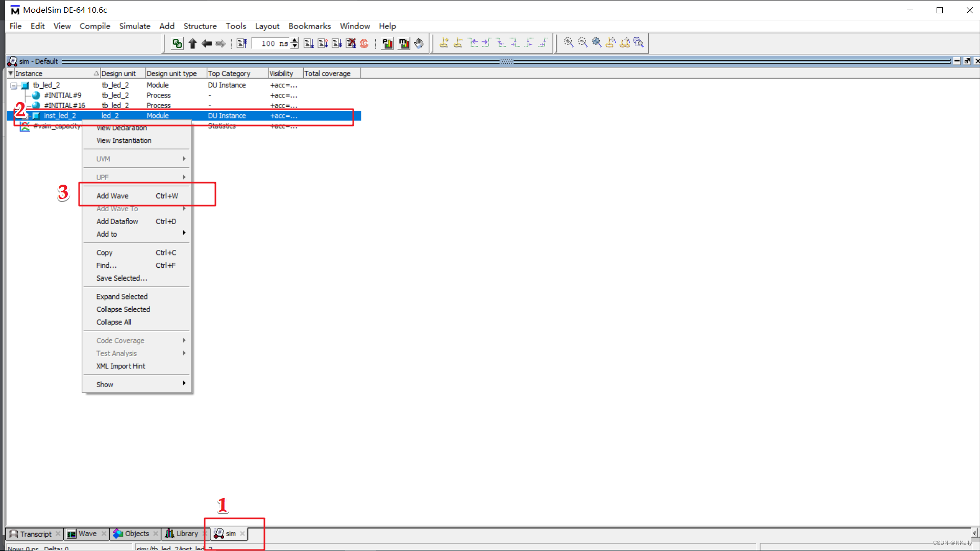The height and width of the screenshot is (551, 980).
Task: Click Add Wave in context menu
Action: [x=112, y=196]
